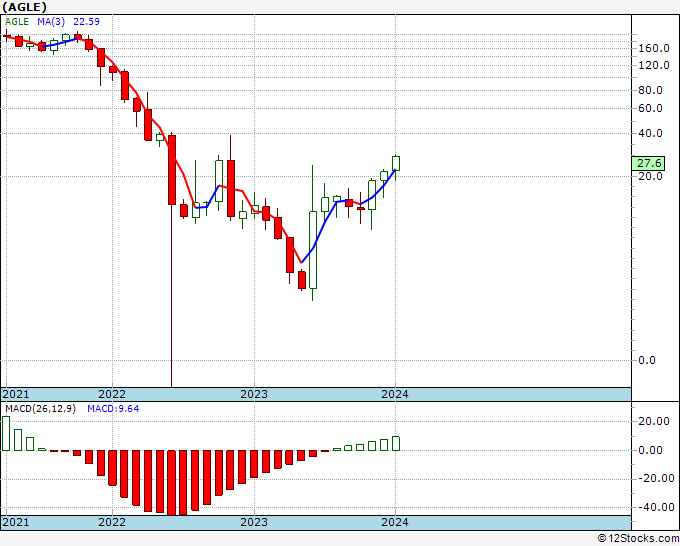Click the 0.00 MACD axis label

[x=651, y=450]
